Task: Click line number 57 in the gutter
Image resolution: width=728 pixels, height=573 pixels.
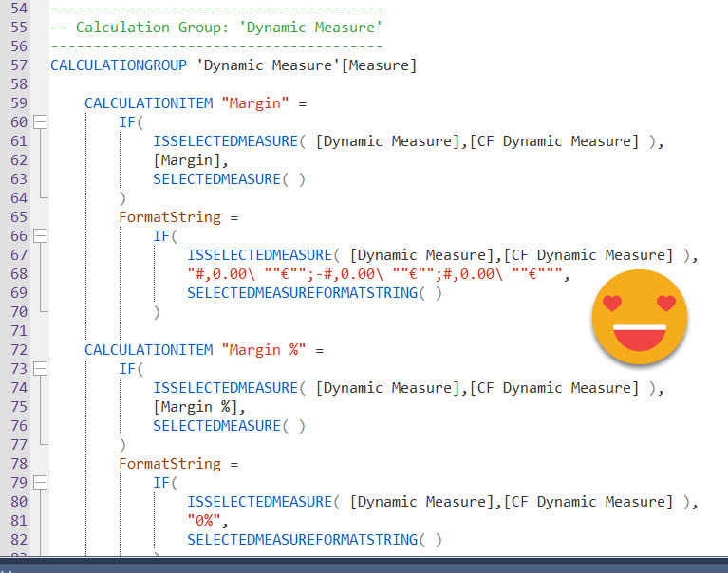Action: pos(19,65)
